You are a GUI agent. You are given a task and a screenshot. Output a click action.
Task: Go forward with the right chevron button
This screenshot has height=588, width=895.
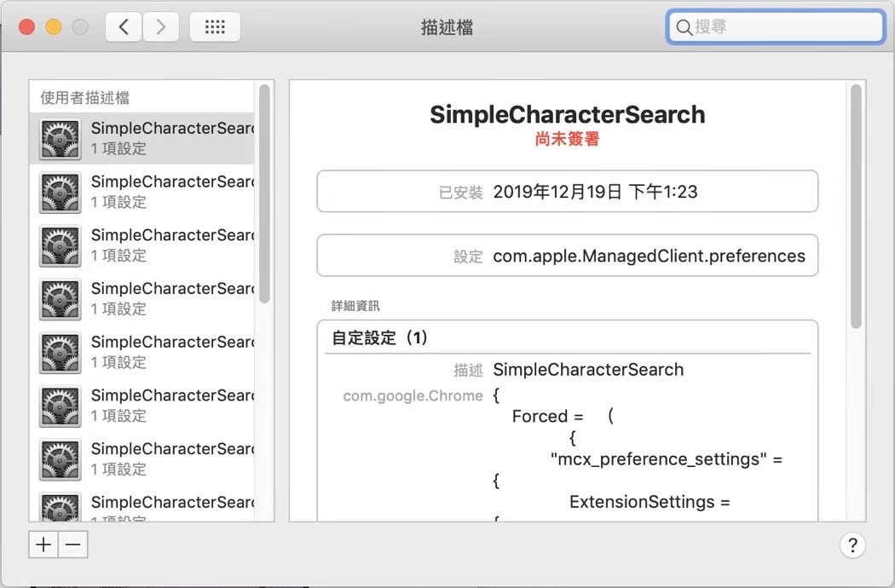pyautogui.click(x=161, y=26)
